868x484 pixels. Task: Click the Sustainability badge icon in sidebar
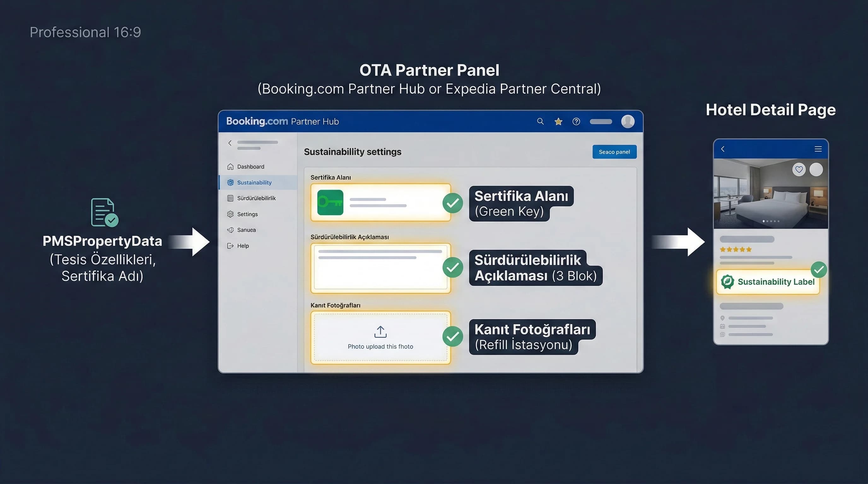tap(231, 182)
